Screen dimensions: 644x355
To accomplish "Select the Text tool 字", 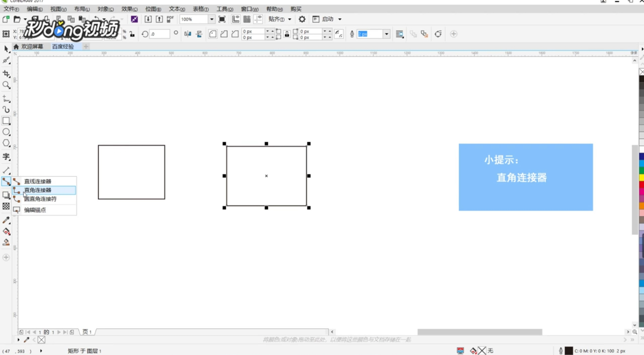I will point(6,157).
